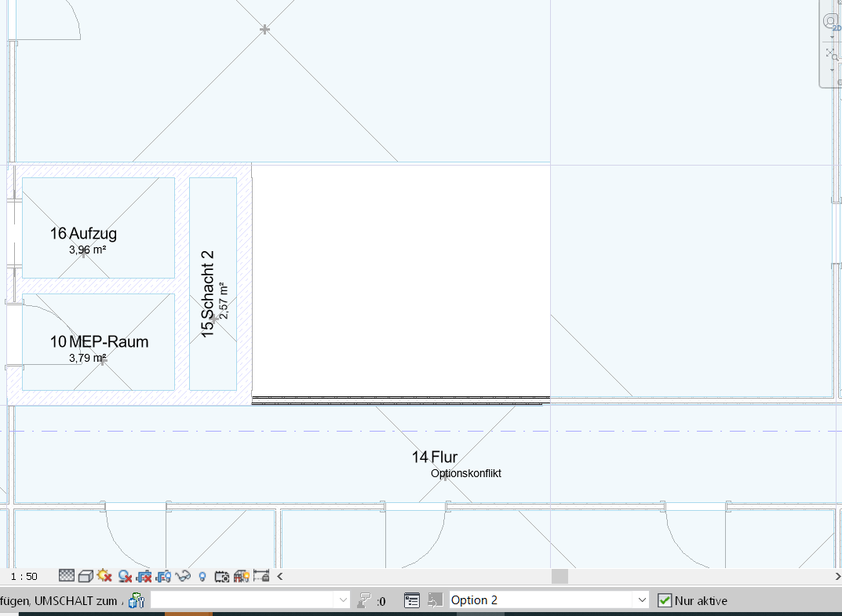Toggle Reveal Hidden Elements lightbulb icon
The width and height of the screenshot is (842, 616).
coord(202,576)
